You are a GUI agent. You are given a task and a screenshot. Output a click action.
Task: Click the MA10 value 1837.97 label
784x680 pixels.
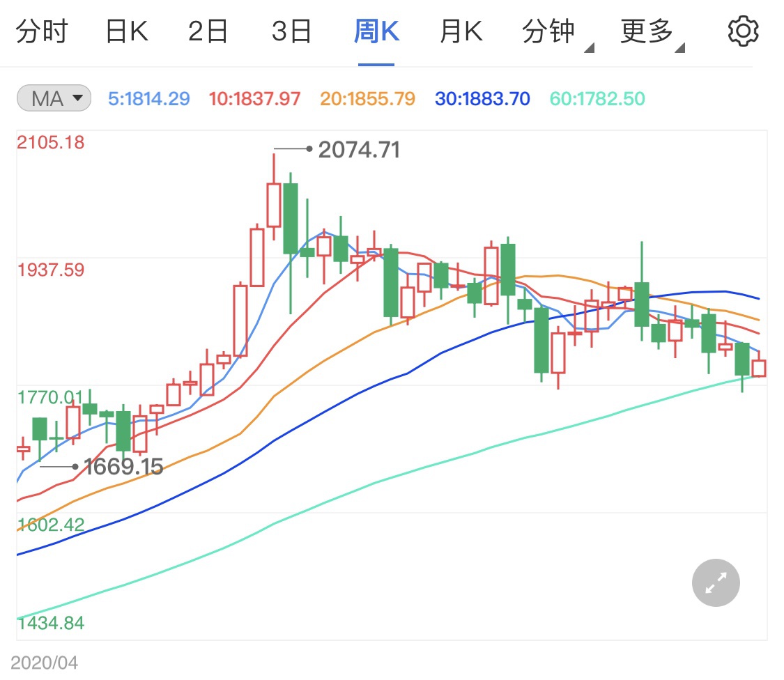[255, 99]
